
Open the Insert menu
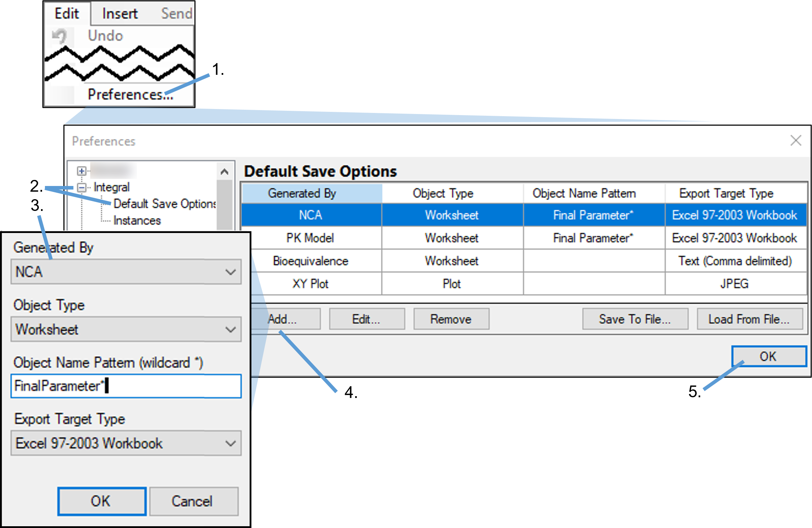pos(120,14)
